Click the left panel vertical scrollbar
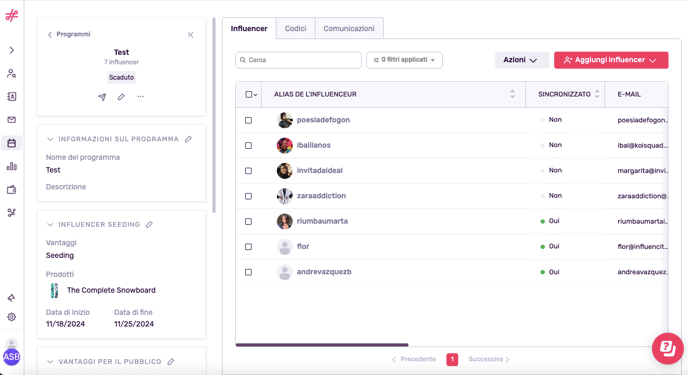 pos(214,115)
